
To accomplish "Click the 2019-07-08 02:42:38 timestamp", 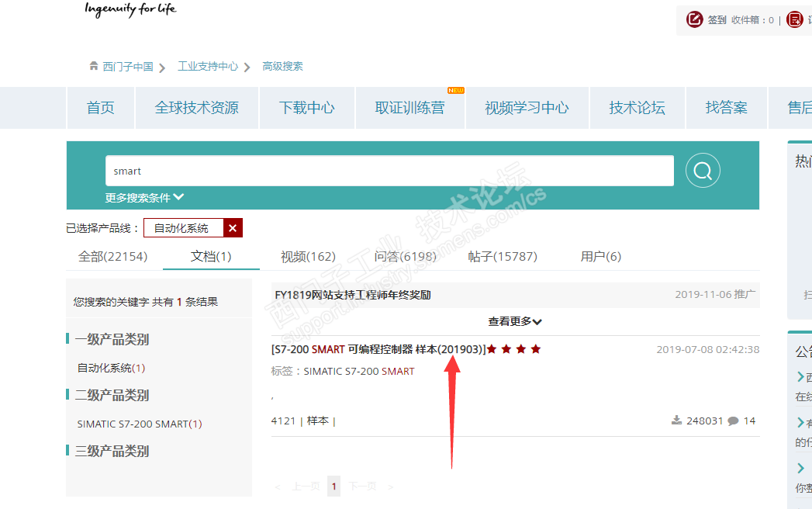I will [708, 349].
